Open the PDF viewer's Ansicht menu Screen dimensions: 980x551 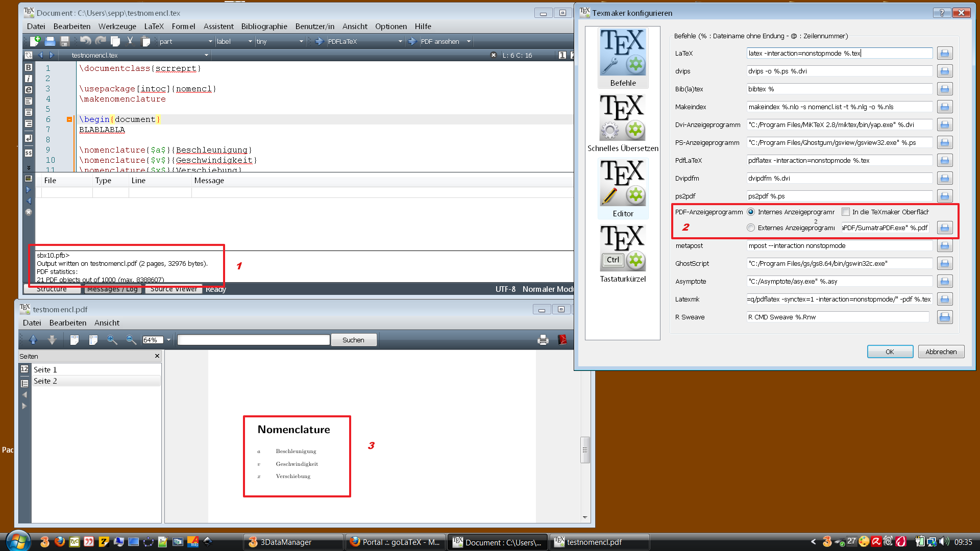pyautogui.click(x=107, y=323)
